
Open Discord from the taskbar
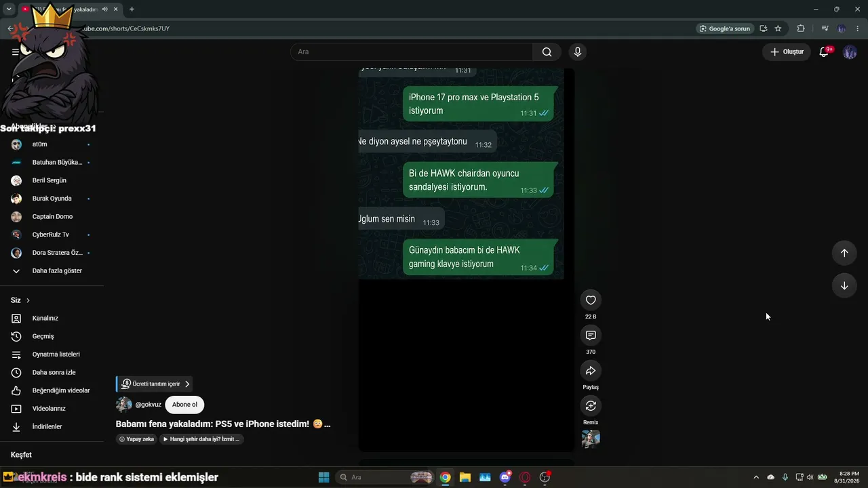505,477
